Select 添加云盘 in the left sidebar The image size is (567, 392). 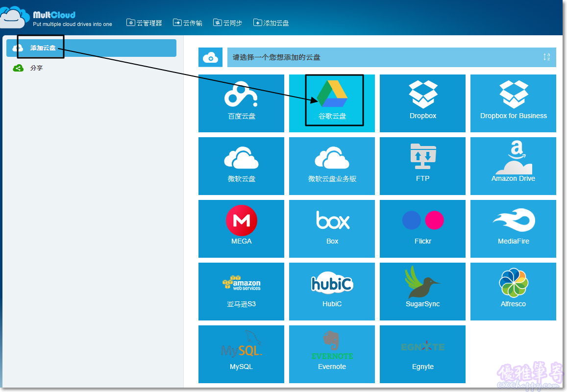[x=92, y=48]
